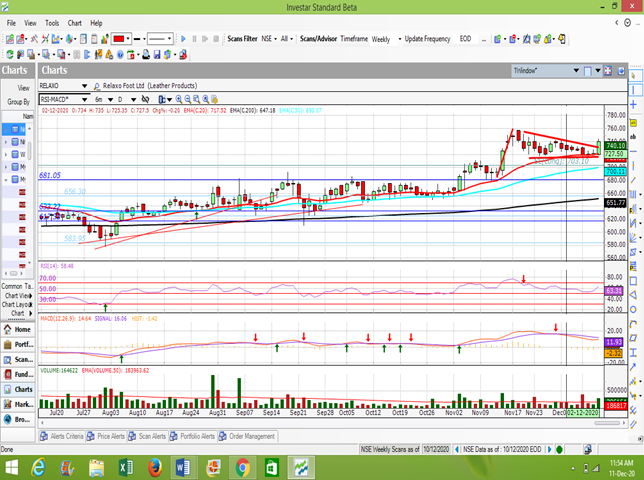Launch Google Chrome from the taskbar
The image size is (644, 480).
243,467
